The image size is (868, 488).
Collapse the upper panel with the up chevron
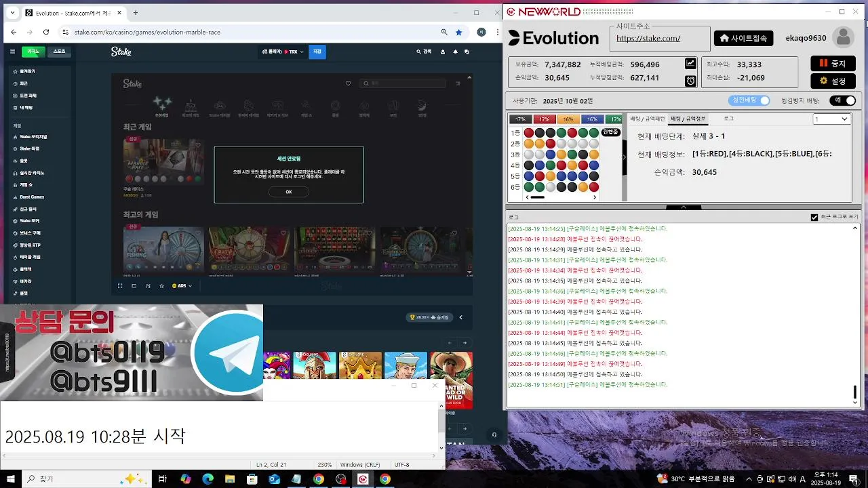click(x=684, y=207)
